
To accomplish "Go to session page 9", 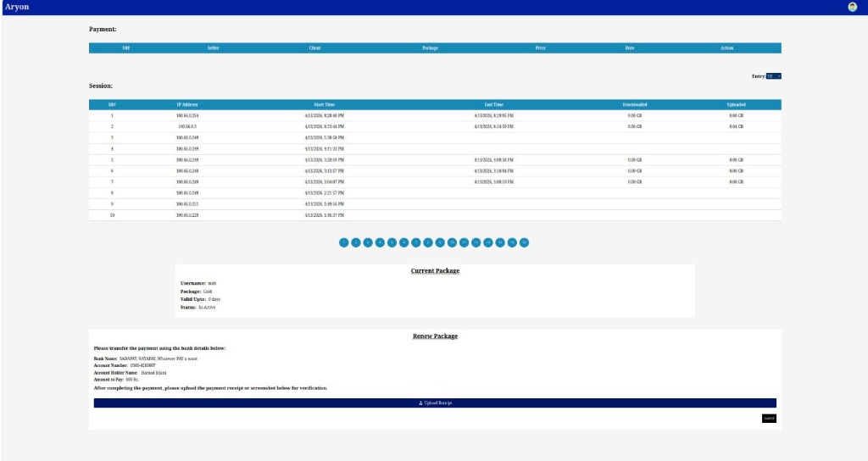I will [x=440, y=242].
